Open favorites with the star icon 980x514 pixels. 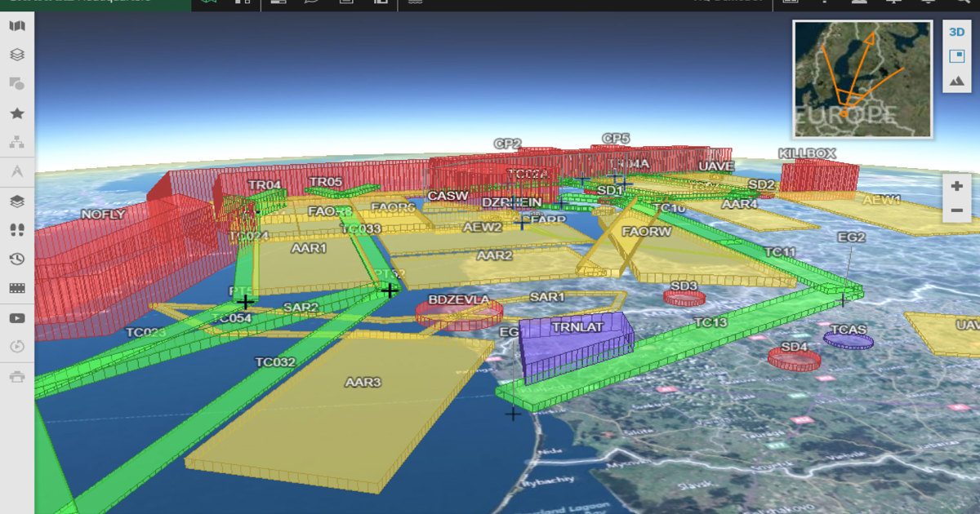[16, 113]
